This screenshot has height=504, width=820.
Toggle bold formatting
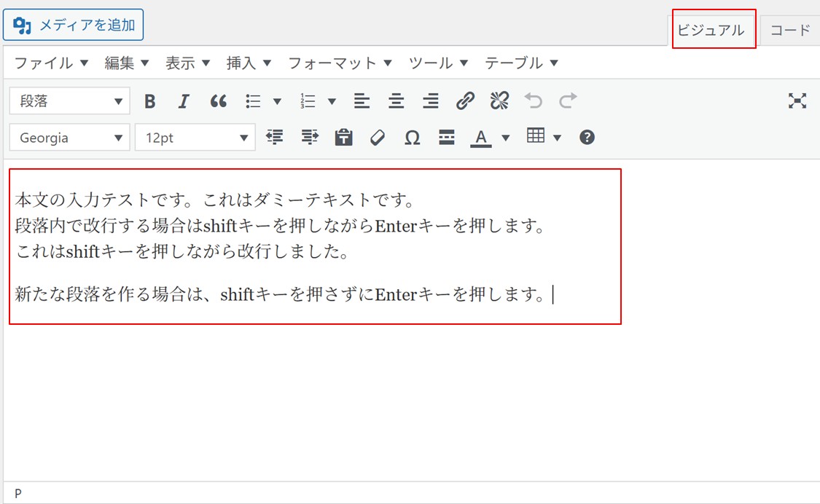click(149, 101)
